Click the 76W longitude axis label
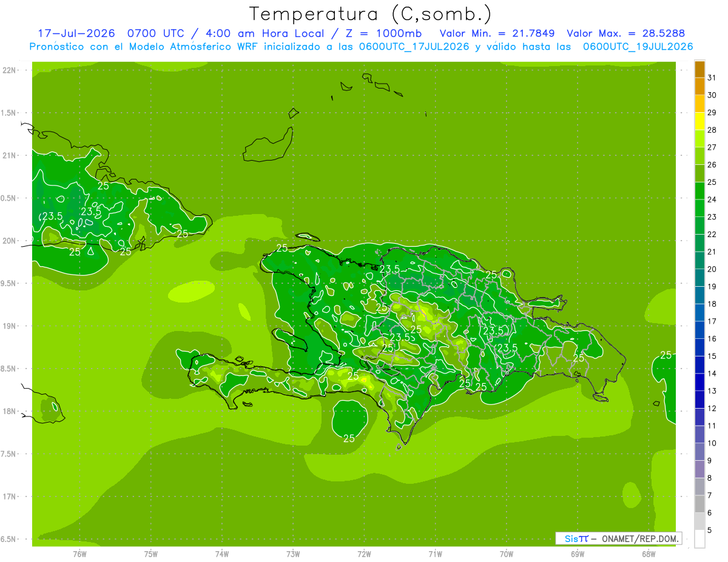The height and width of the screenshot is (562, 728). pos(79,554)
